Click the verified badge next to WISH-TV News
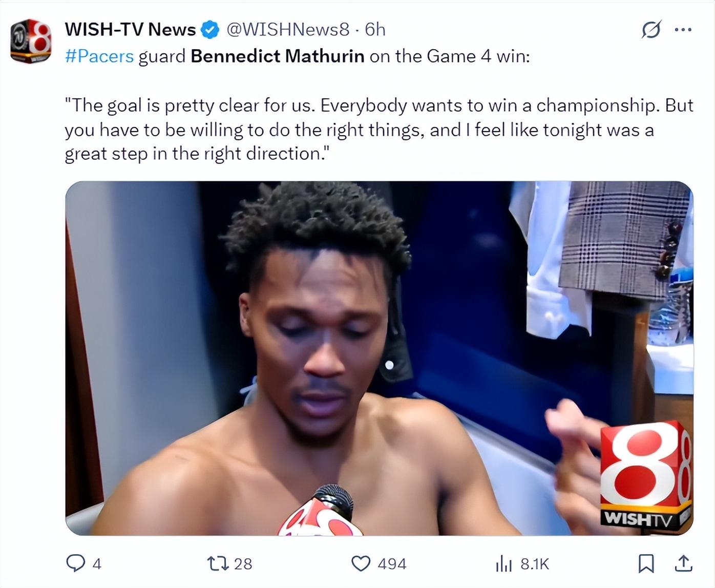 209,30
